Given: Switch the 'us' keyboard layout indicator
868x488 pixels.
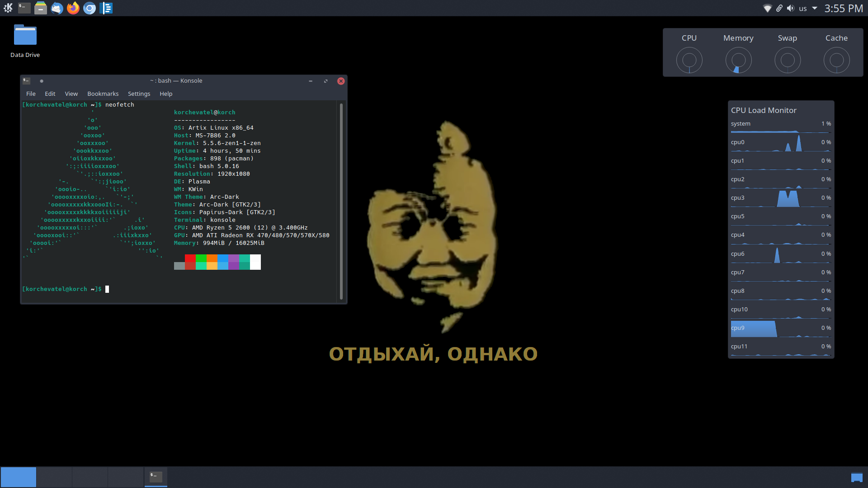Looking at the screenshot, I should pos(803,9).
